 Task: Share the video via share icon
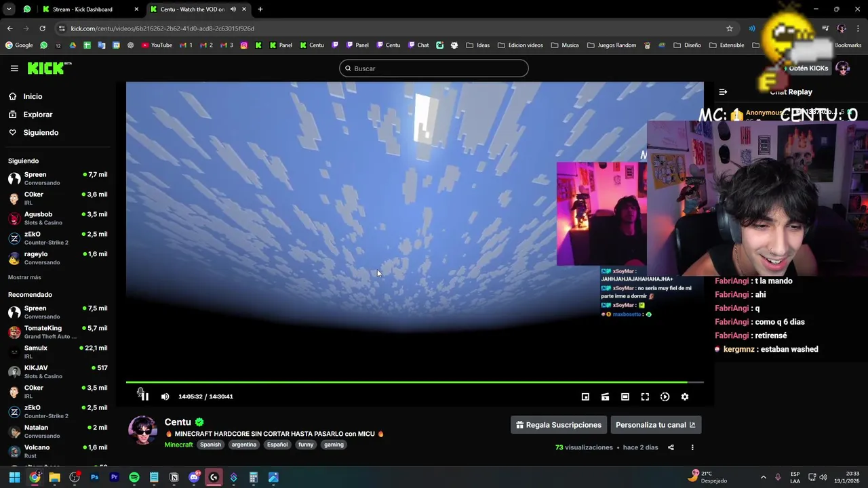(x=671, y=447)
